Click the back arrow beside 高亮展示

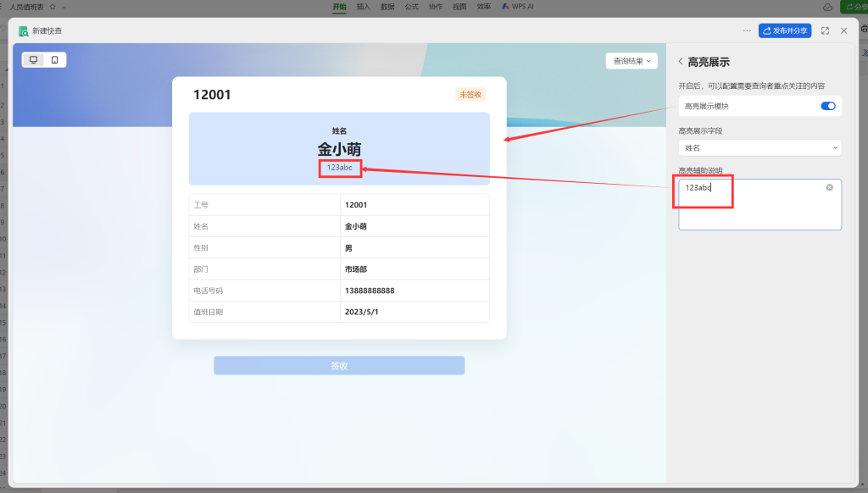coord(681,62)
